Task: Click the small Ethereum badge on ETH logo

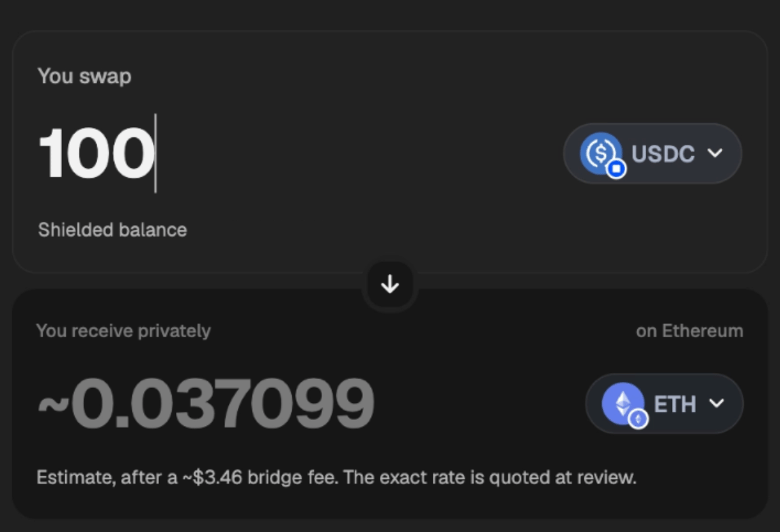Action: pos(638,419)
